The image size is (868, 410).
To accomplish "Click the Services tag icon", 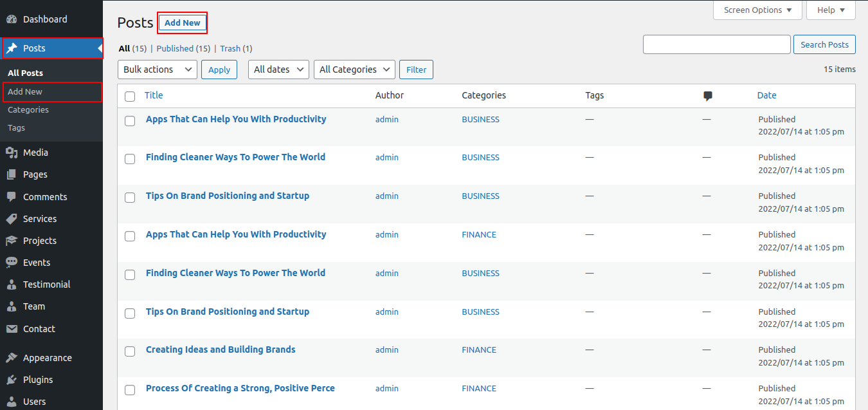I will 12,219.
